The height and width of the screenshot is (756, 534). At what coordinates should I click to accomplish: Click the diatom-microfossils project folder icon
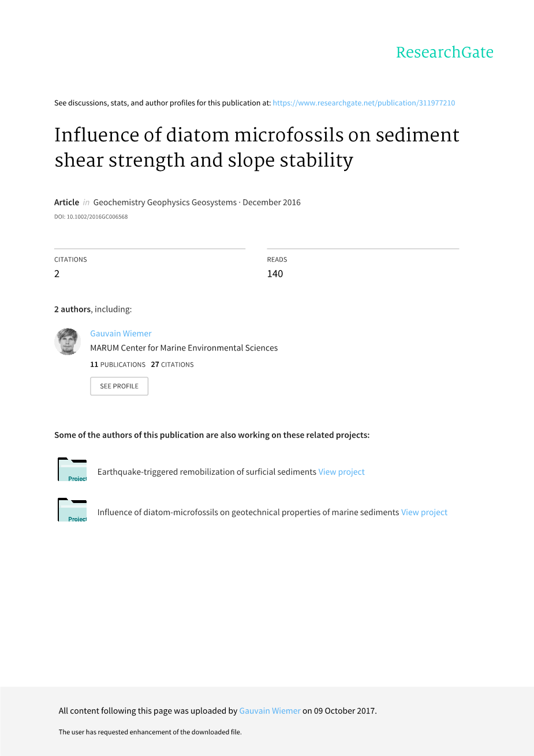(x=72, y=511)
